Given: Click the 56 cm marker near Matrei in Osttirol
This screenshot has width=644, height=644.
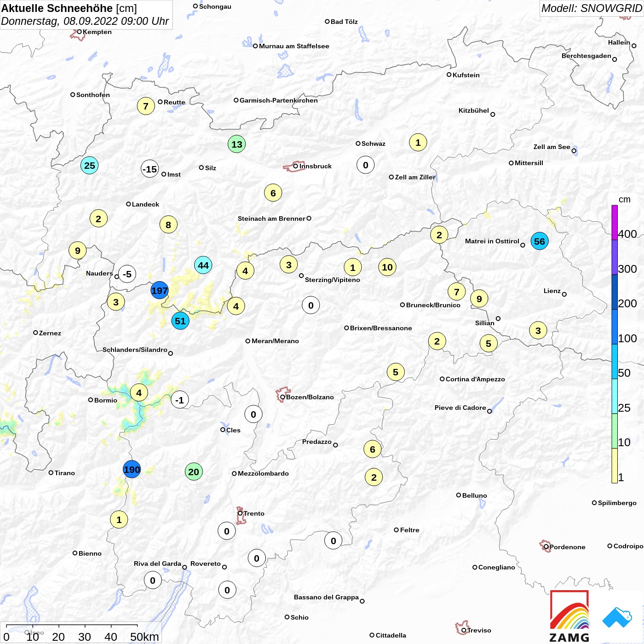Looking at the screenshot, I should point(540,241).
